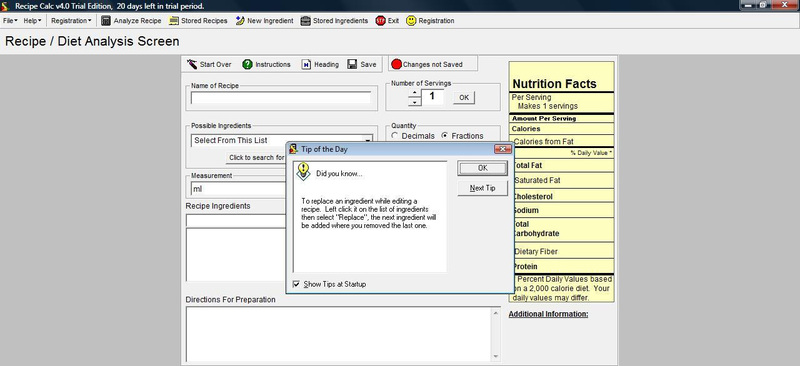Click the directions scrollbar up arrow
Image resolution: width=800 pixels, height=366 pixels.
[x=496, y=312]
